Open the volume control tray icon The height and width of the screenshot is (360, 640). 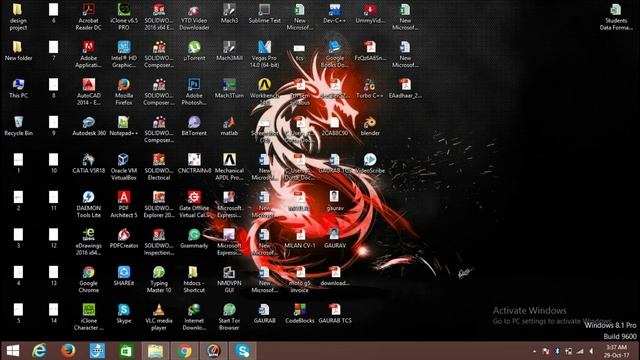coord(591,351)
